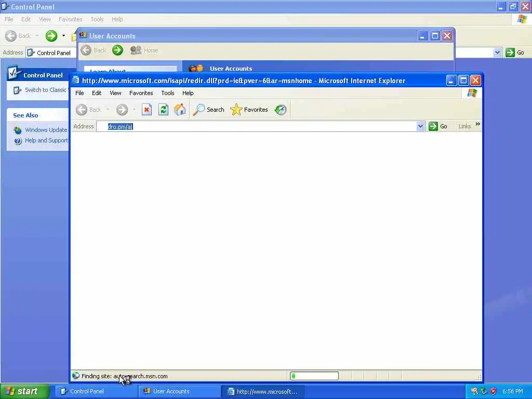This screenshot has height=399, width=532.
Task: Open the Home page icon in Internet Explorer
Action: (180, 110)
